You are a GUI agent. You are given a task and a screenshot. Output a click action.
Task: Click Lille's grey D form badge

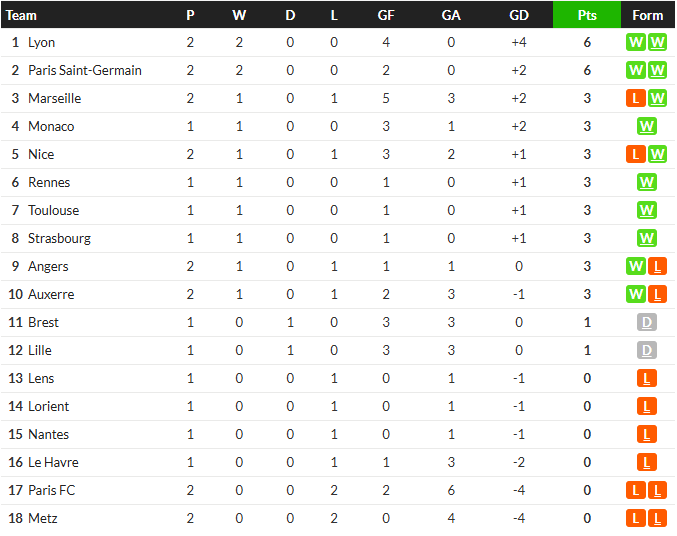[646, 350]
